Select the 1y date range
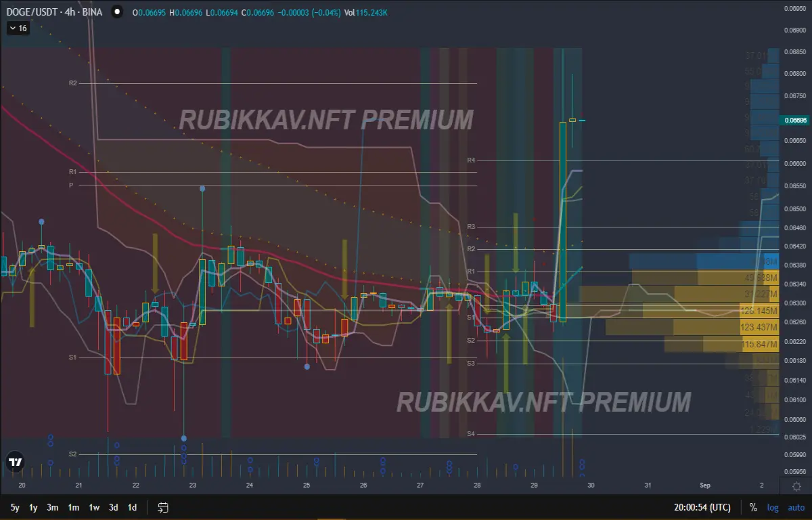 click(33, 507)
